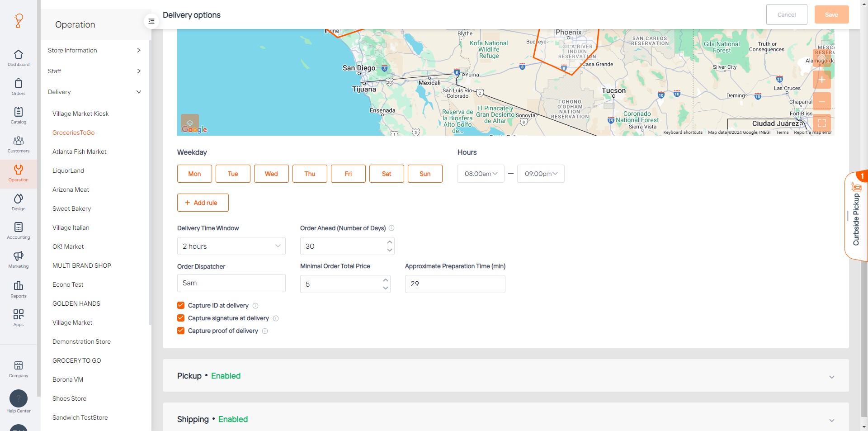868x431 pixels.
Task: Open the 08:00am start hour dropdown
Action: click(481, 174)
